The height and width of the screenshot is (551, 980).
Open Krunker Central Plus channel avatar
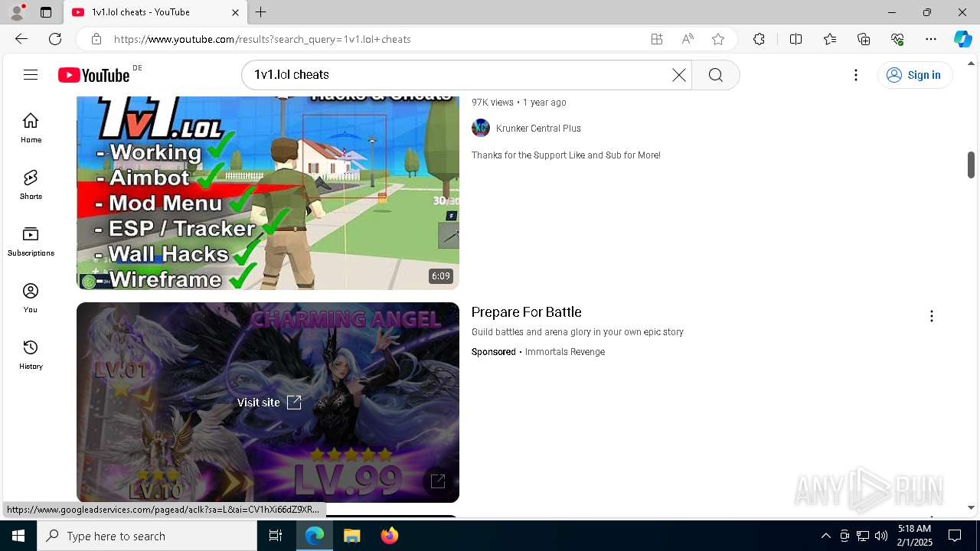pos(481,128)
